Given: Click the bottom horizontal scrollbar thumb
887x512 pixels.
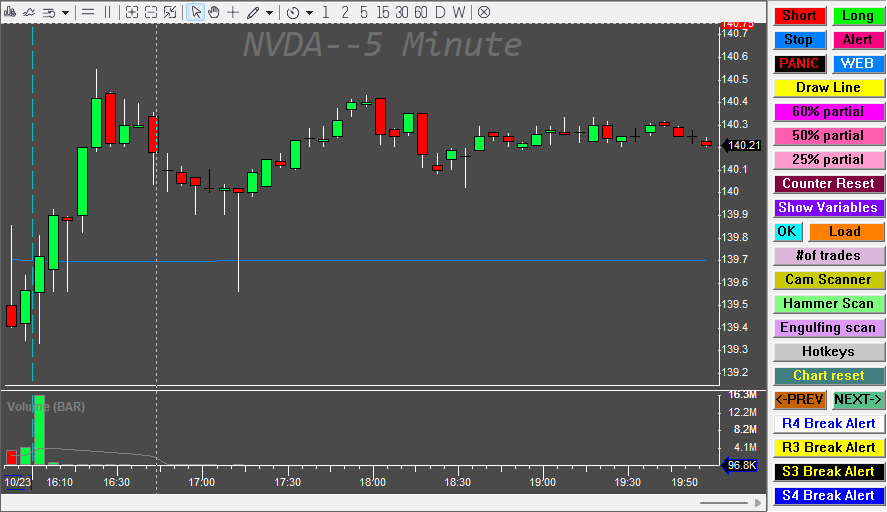Looking at the screenshot, I should tap(724, 502).
